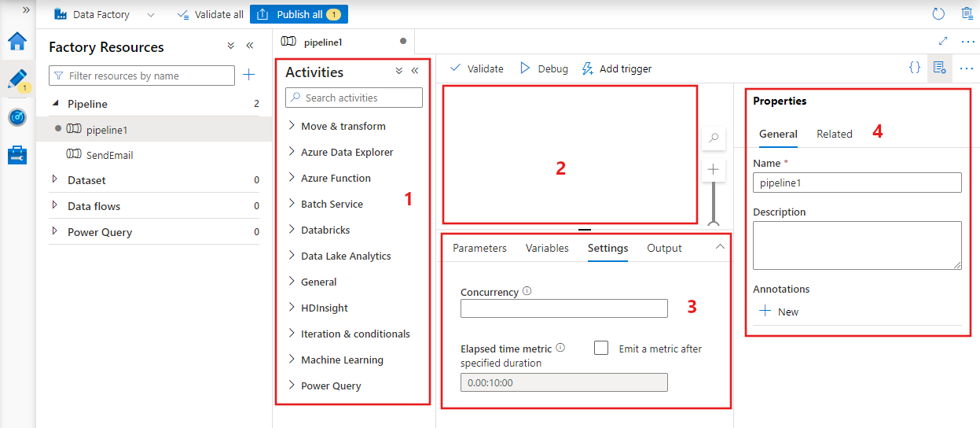Click the refresh icon in top bar
The image size is (980, 428).
[938, 14]
